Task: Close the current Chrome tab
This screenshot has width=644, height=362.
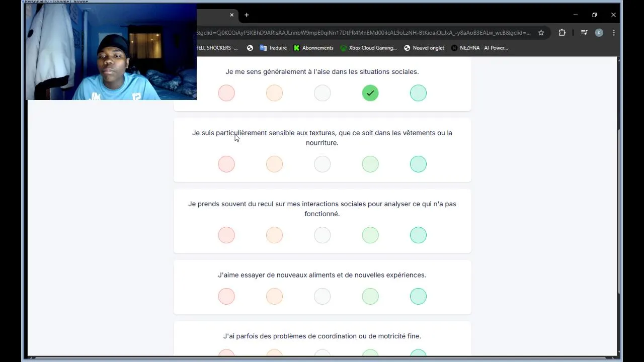Action: point(231,15)
